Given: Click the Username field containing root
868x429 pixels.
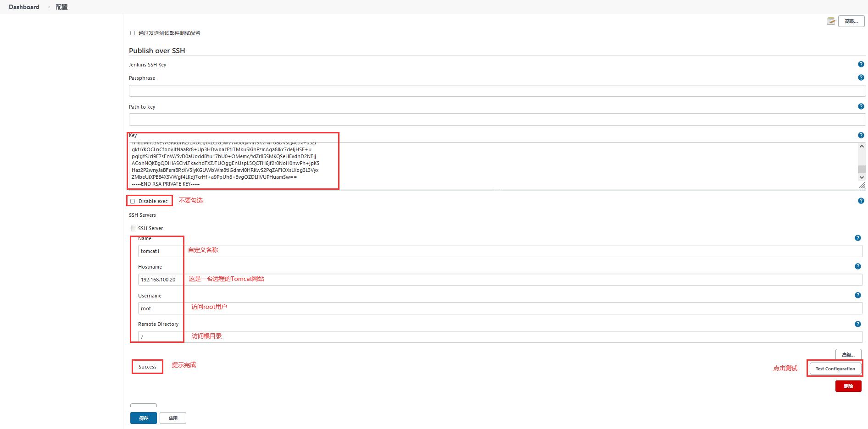Looking at the screenshot, I should (x=500, y=308).
